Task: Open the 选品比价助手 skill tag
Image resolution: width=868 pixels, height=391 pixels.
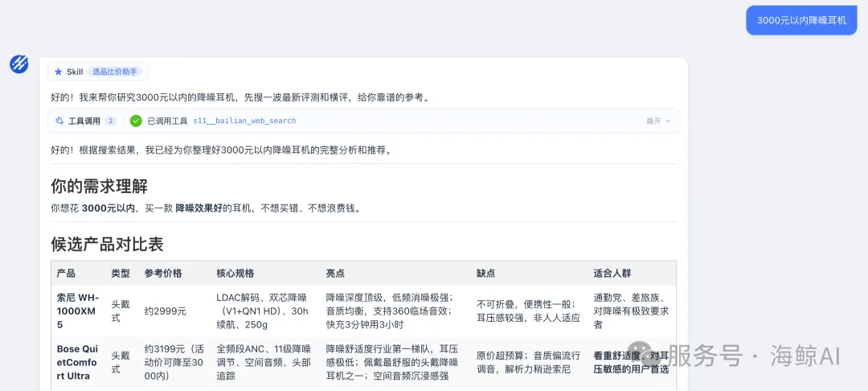Action: pyautogui.click(x=114, y=72)
